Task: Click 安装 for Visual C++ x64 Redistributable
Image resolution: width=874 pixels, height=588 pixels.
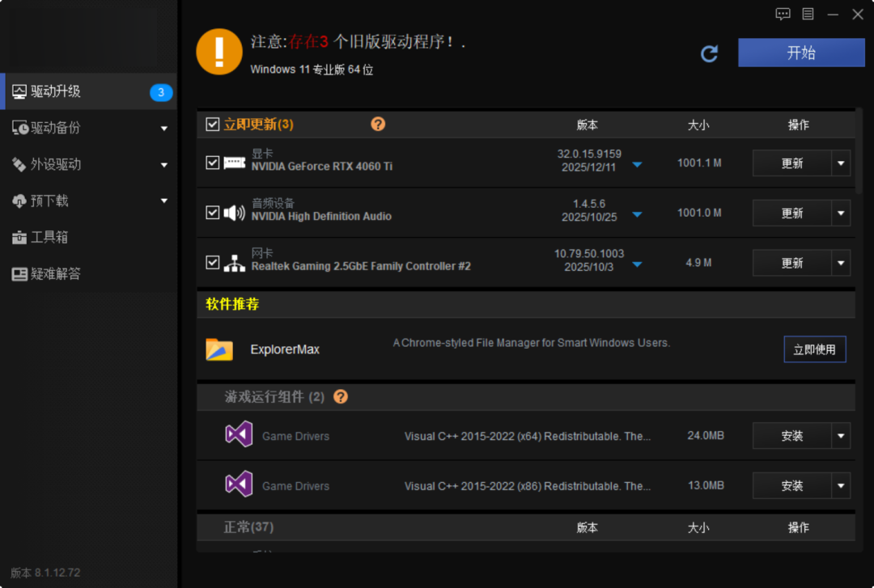Action: pyautogui.click(x=792, y=435)
